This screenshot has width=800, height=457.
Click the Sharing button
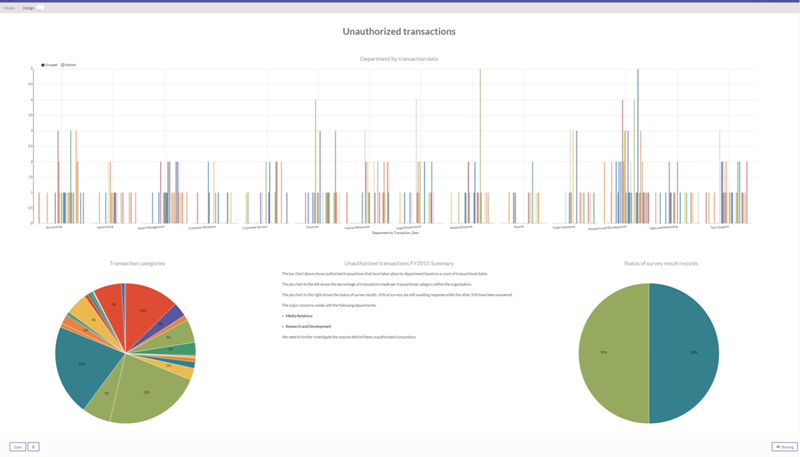(x=784, y=447)
